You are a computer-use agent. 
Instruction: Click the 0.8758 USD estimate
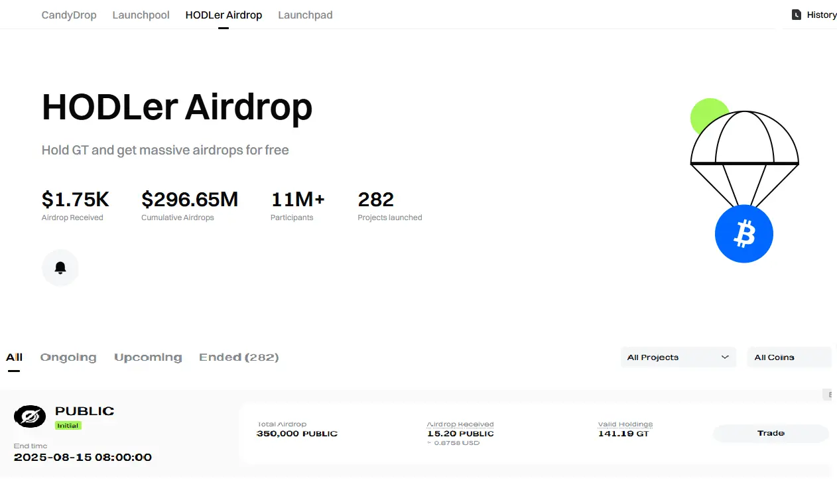click(x=453, y=443)
